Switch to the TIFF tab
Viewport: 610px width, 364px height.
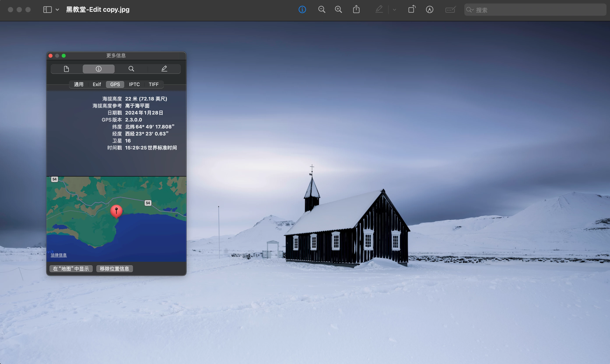[153, 84]
